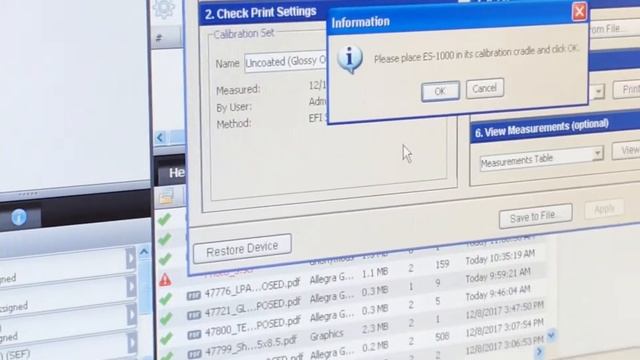Click the Save to File button
The width and height of the screenshot is (640, 360).
pos(536,216)
